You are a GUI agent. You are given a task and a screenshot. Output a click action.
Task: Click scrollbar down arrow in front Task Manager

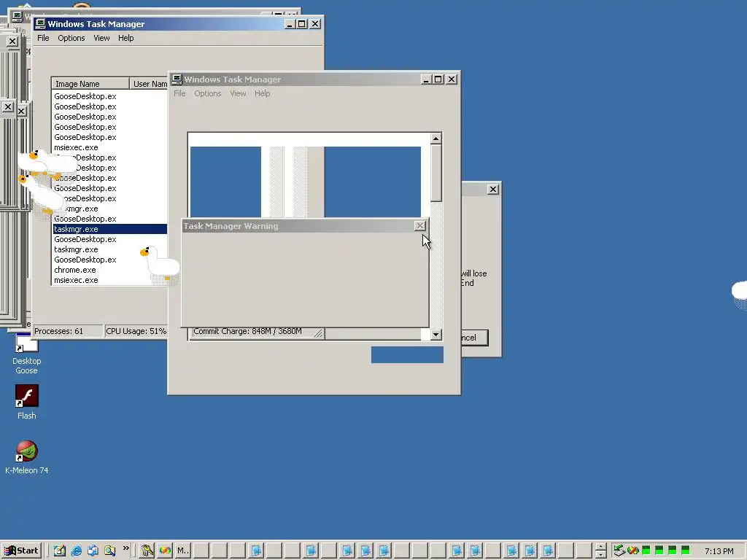pyautogui.click(x=436, y=334)
